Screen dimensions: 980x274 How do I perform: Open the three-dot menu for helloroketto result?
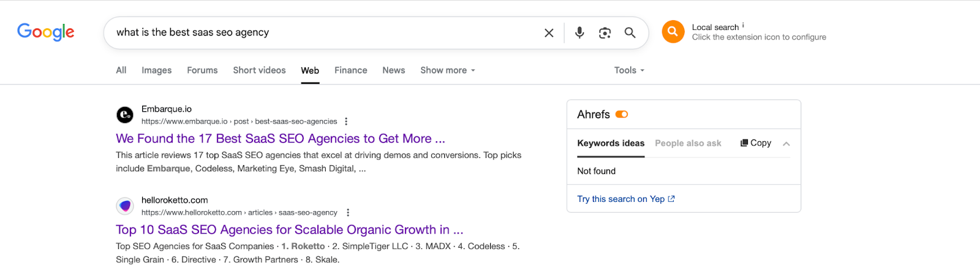click(348, 212)
